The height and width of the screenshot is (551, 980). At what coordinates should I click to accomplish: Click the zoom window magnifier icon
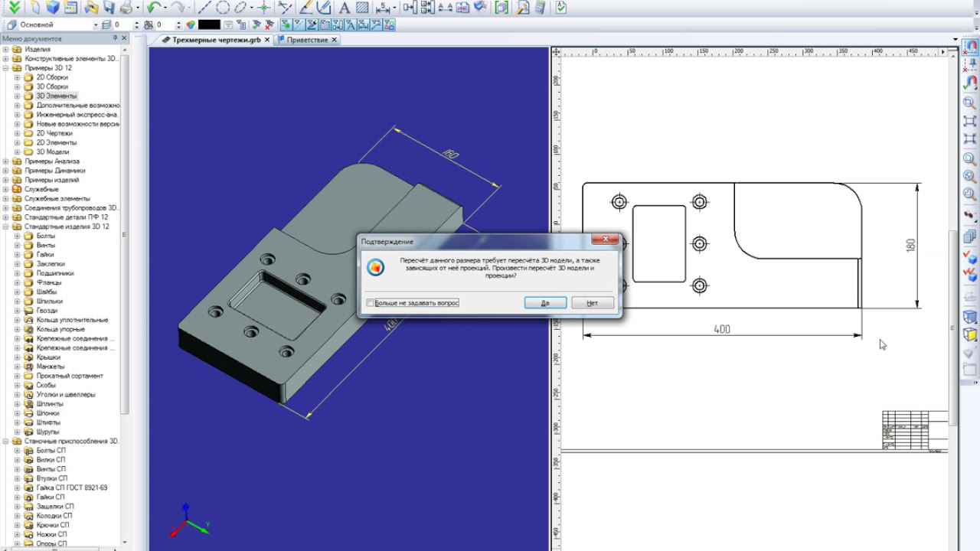969,102
